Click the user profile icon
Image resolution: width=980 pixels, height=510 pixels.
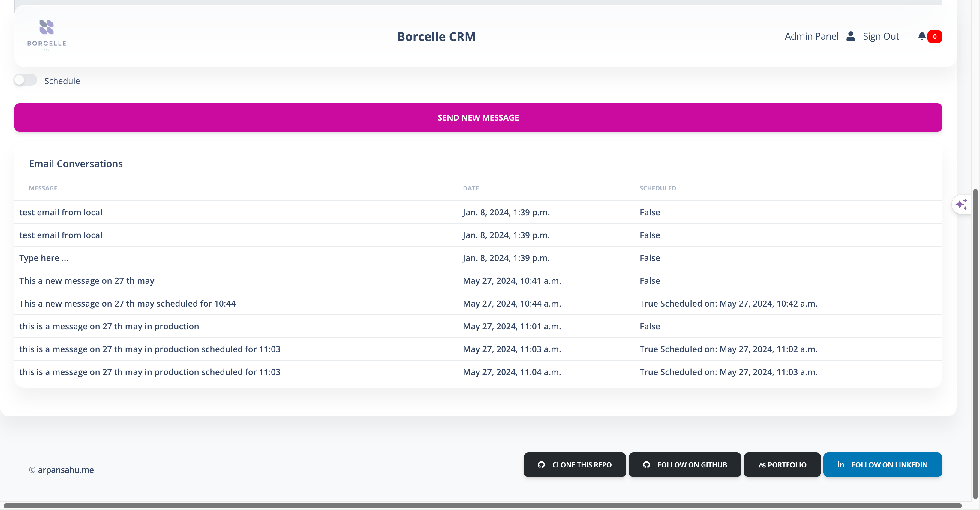pos(851,36)
